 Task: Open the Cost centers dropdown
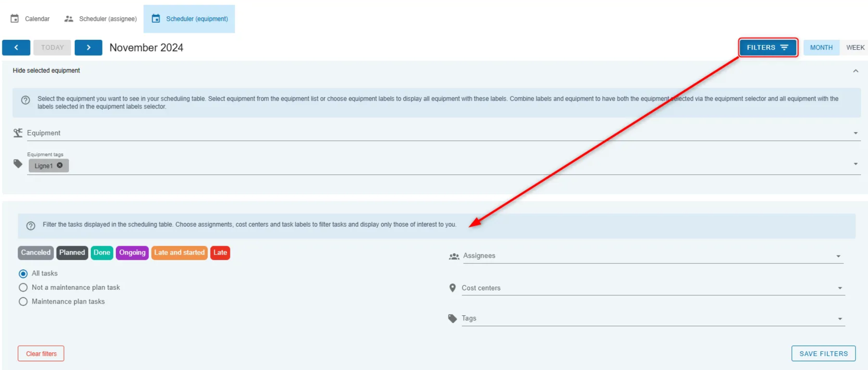click(653, 288)
